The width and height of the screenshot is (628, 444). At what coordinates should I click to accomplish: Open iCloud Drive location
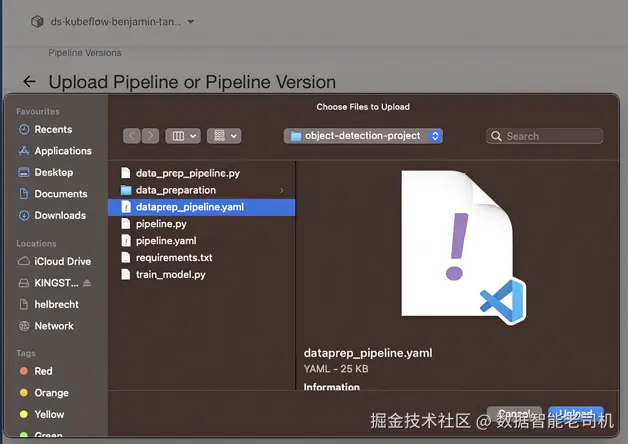tap(55, 261)
